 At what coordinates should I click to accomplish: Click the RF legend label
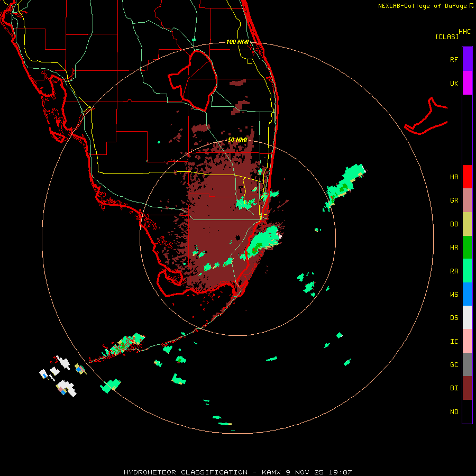[x=454, y=59]
